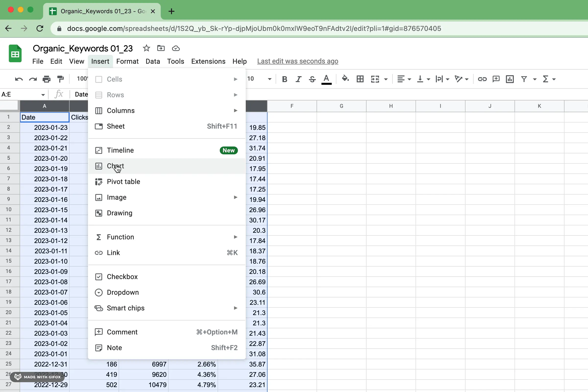Click the Strikethrough formatting icon
This screenshot has height=392, width=588.
tap(312, 79)
